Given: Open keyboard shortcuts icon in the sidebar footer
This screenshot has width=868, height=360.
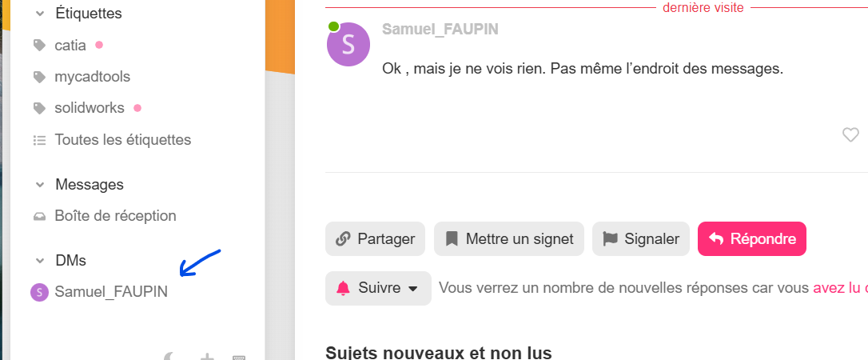Looking at the screenshot, I should coord(239,358).
